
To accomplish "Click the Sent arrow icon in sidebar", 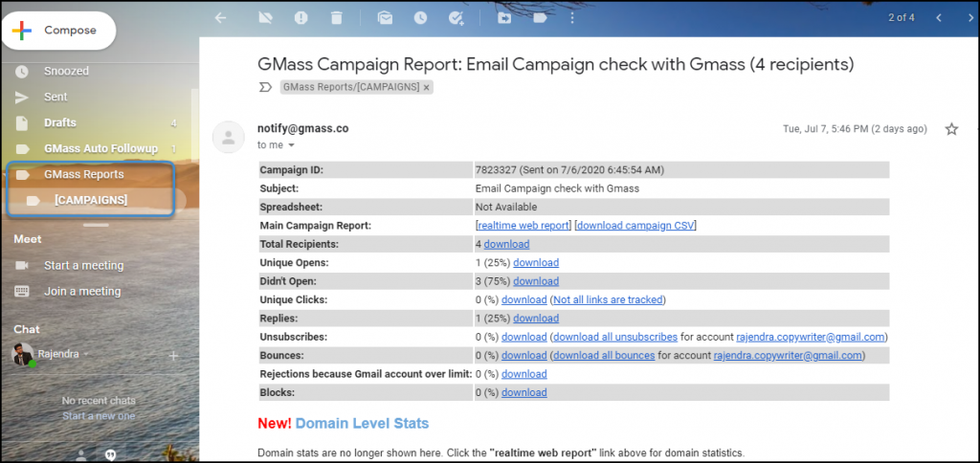I will click(x=22, y=98).
